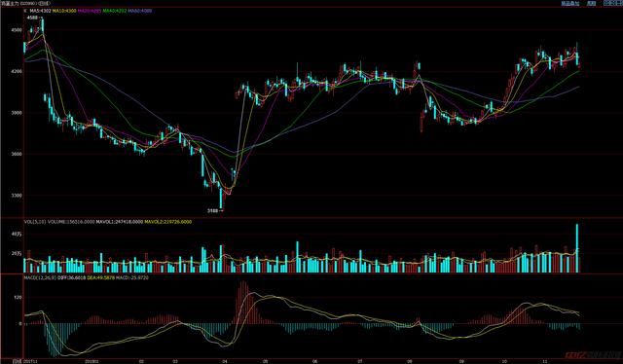Click the green MA40 indicator label

115,11
